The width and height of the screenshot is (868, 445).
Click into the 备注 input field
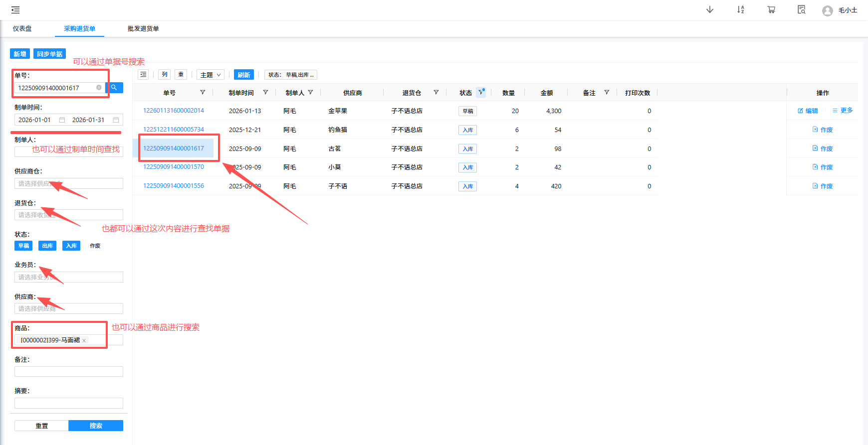(x=69, y=372)
